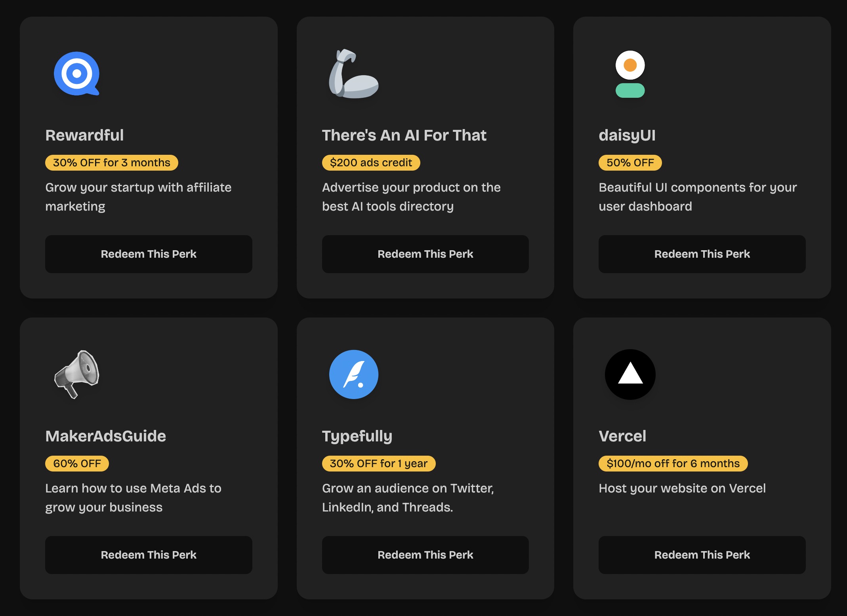Image resolution: width=847 pixels, height=616 pixels.
Task: Click the Vercel triangle logo
Action: click(630, 375)
